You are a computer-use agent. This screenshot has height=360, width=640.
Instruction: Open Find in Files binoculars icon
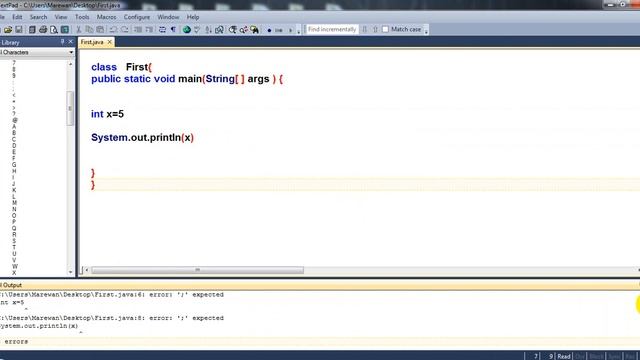coord(254,29)
